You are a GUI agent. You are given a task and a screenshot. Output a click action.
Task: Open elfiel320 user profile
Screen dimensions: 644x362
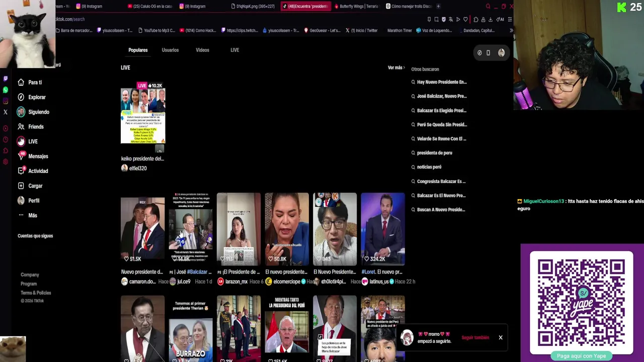pyautogui.click(x=134, y=168)
